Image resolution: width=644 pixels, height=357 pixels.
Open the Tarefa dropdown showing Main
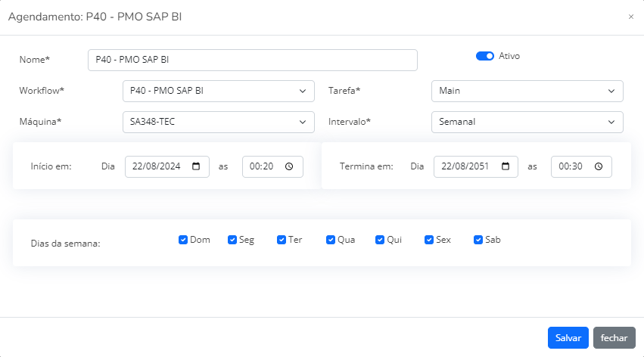tap(527, 91)
